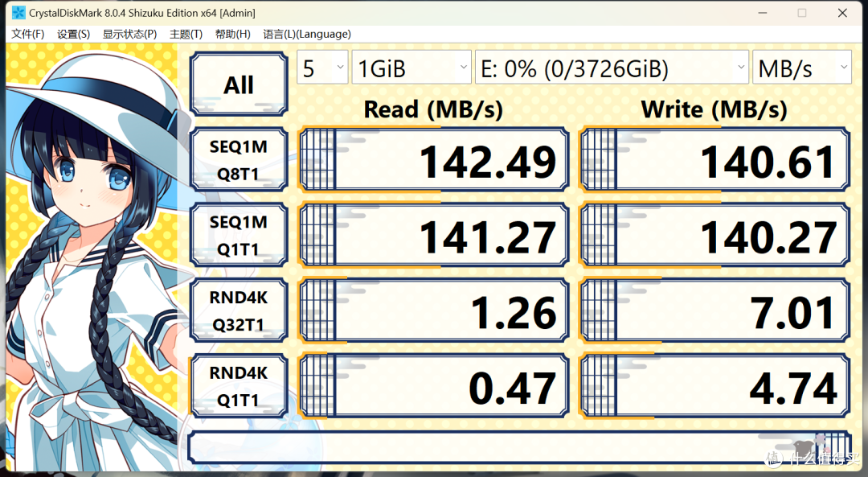Click the SEQ1M Q8T1 write value 140.61
The image size is (868, 477).
tap(714, 159)
